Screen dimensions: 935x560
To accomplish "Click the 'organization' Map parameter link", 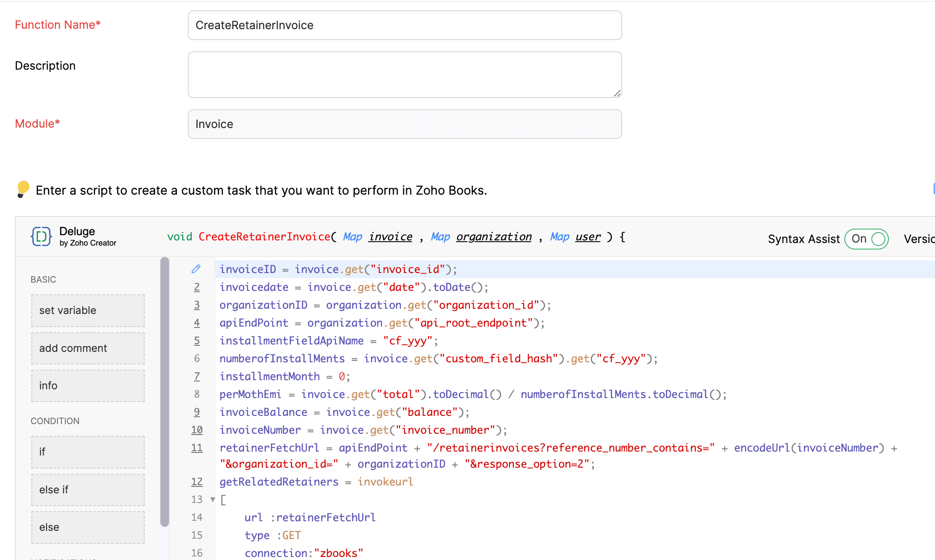I will click(494, 237).
